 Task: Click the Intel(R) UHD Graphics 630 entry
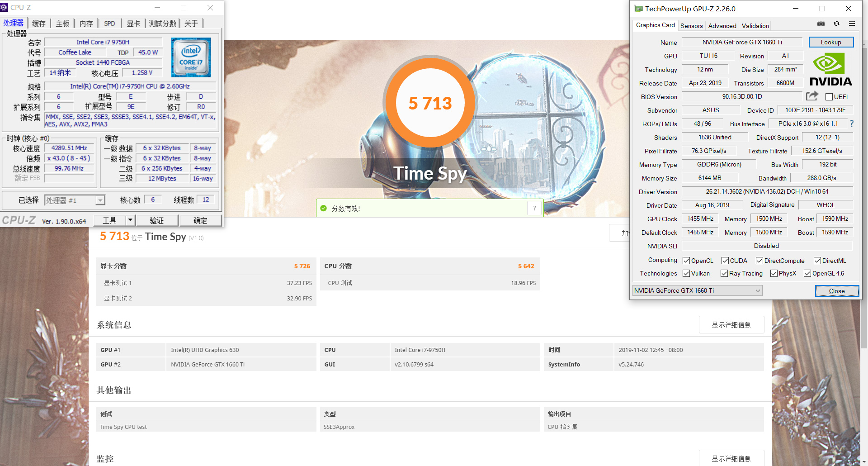205,350
